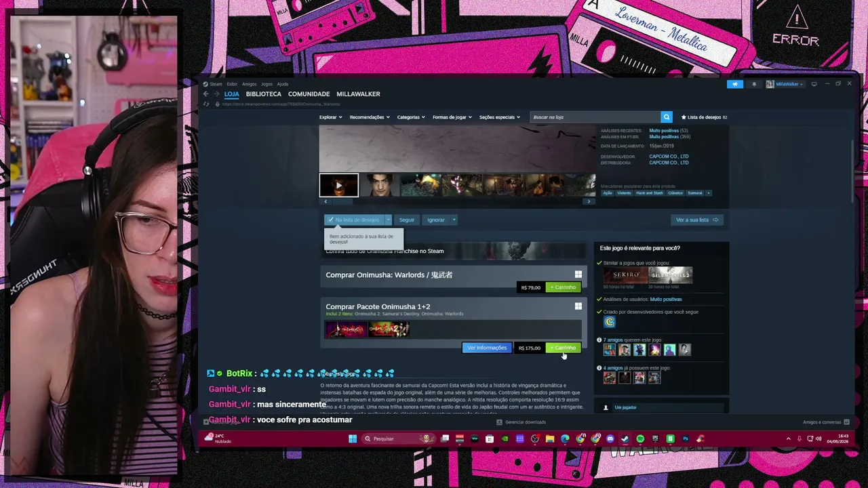Screen dimensions: 868x488
Task: Select the LOJA tab
Action: coord(232,94)
